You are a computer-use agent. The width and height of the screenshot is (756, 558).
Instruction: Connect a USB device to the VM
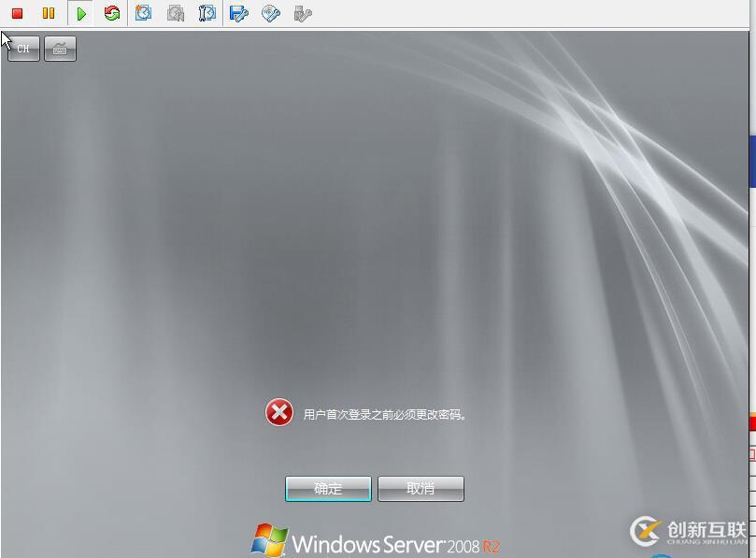[300, 13]
